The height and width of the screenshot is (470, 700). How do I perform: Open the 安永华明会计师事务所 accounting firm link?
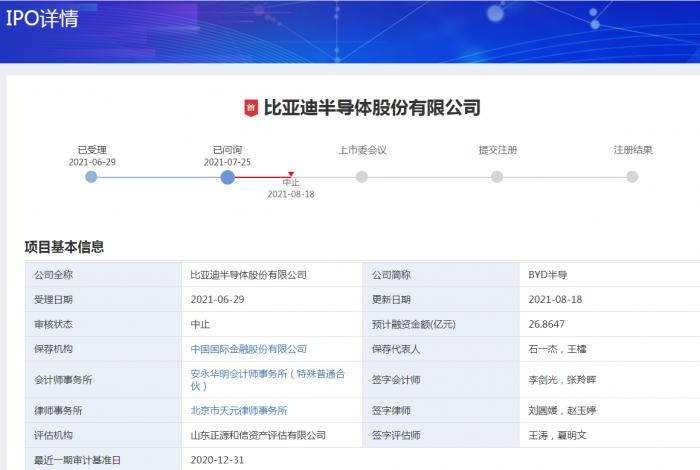coord(268,380)
